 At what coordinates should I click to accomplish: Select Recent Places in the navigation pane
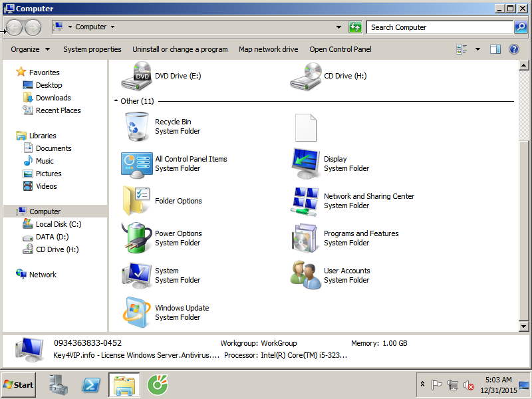coord(59,110)
